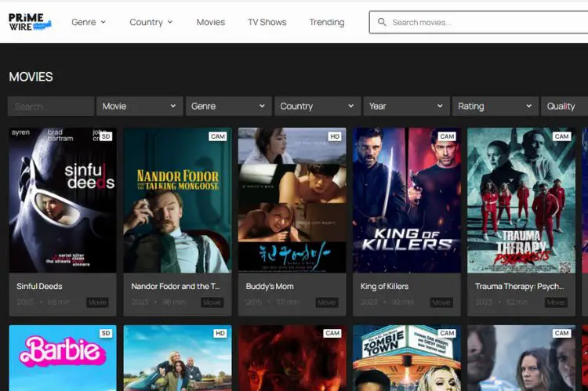
Task: Click the MOVIES page heading
Action: click(31, 77)
